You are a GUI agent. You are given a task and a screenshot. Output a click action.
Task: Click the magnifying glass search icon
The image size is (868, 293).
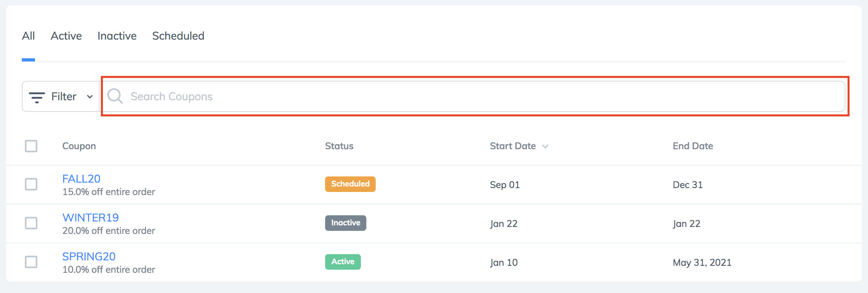pyautogui.click(x=115, y=96)
